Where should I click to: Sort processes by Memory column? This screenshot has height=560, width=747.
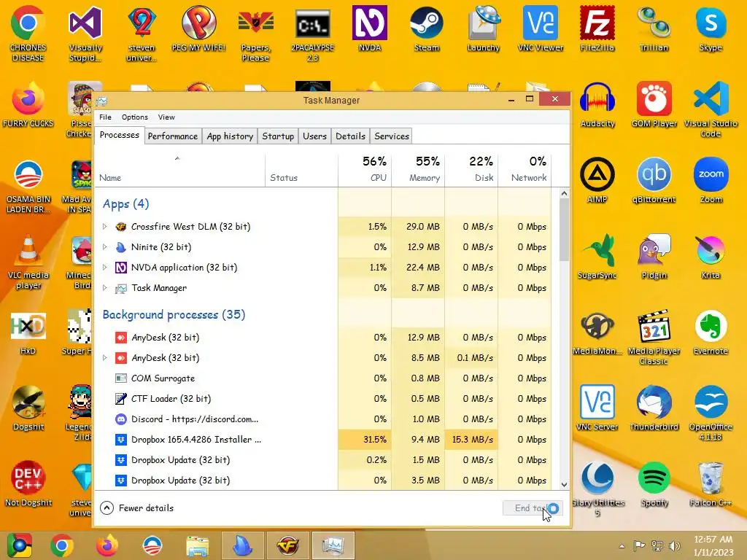coord(418,169)
